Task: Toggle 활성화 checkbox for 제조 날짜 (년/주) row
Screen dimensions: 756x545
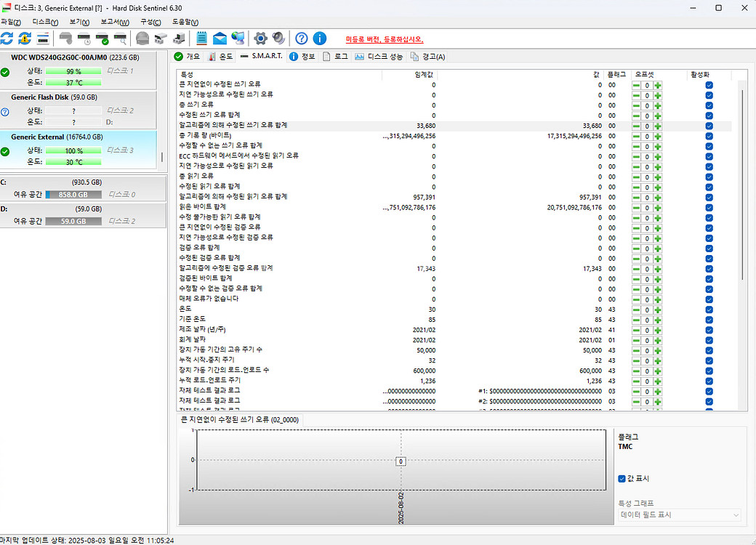Action: pyautogui.click(x=709, y=331)
